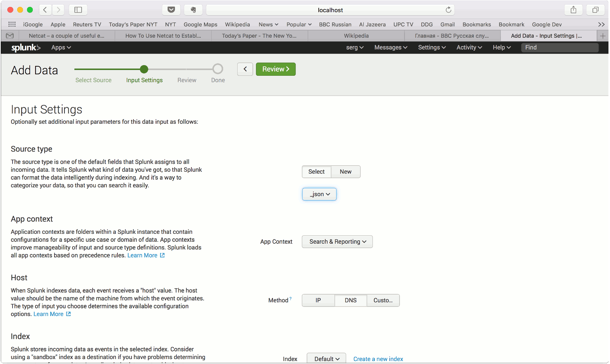Open the Google Dev bookmark
Screen dimensions: 610x364
coord(547,24)
